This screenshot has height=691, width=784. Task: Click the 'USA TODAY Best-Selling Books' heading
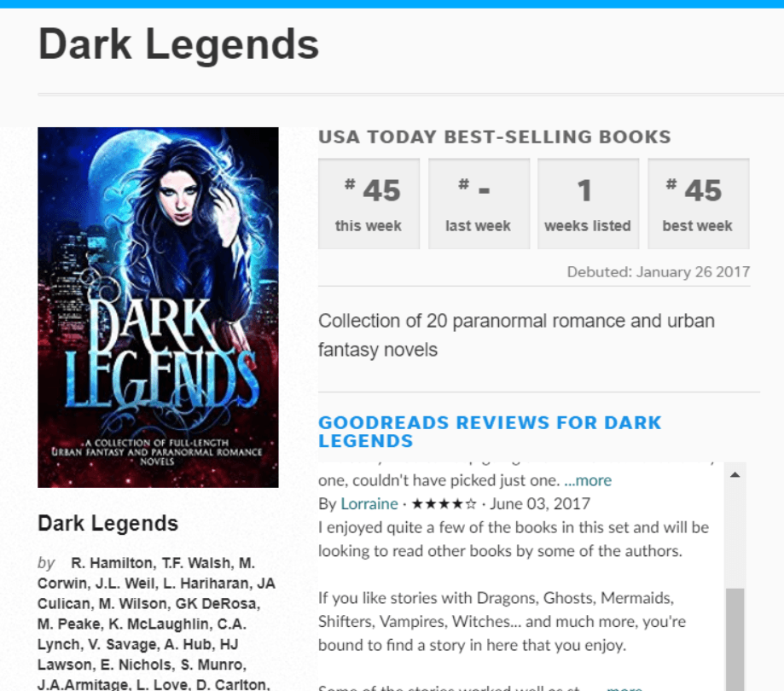pos(495,136)
